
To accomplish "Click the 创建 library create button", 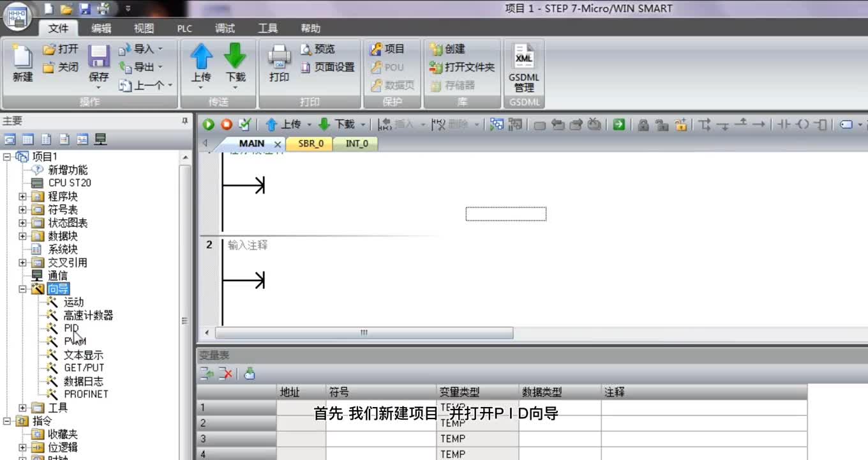I will pos(448,49).
